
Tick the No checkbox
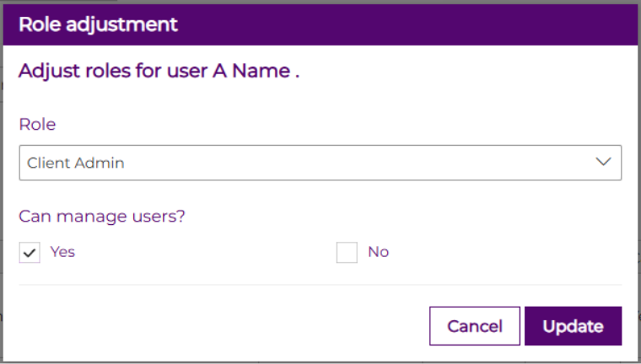tap(347, 252)
